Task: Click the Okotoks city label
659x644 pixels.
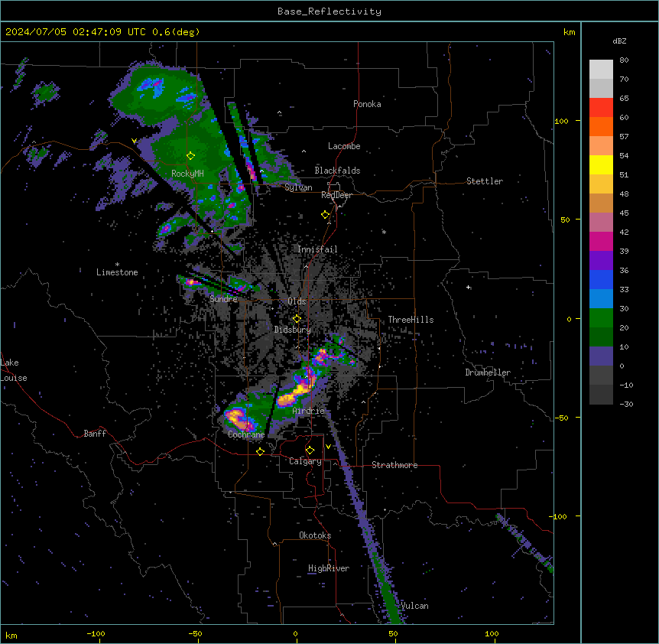Action: (315, 535)
